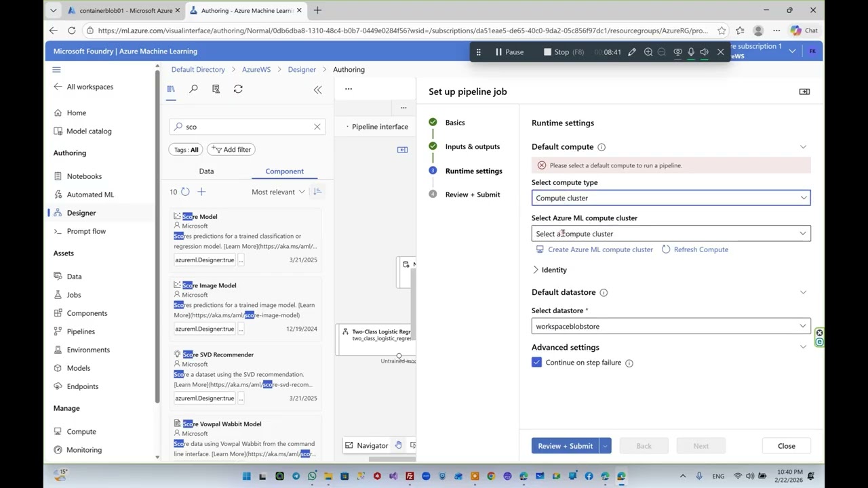The image size is (868, 488).
Task: Toggle the sort order icon
Action: [x=317, y=192]
